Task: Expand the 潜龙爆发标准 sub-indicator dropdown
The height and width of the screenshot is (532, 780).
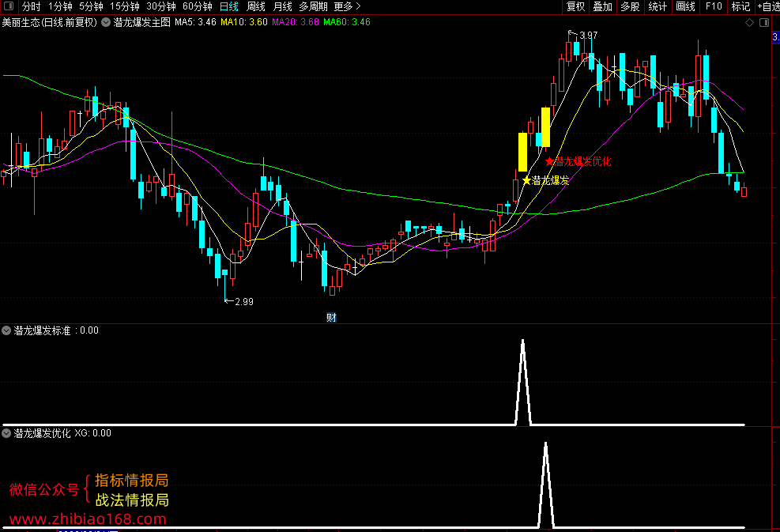Action: pos(6,330)
